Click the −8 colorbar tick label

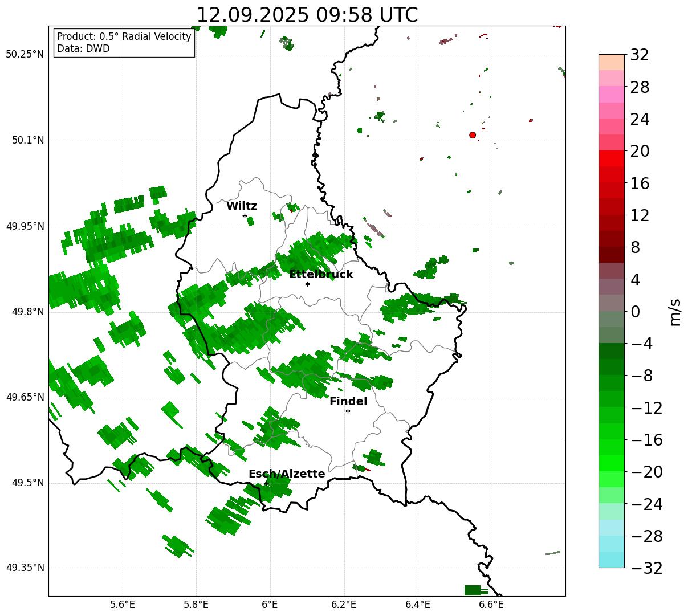642,376
